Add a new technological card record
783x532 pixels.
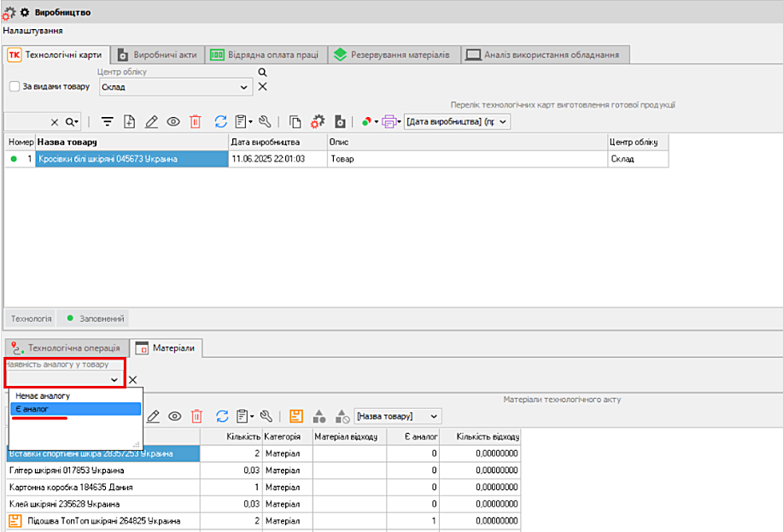click(x=130, y=122)
